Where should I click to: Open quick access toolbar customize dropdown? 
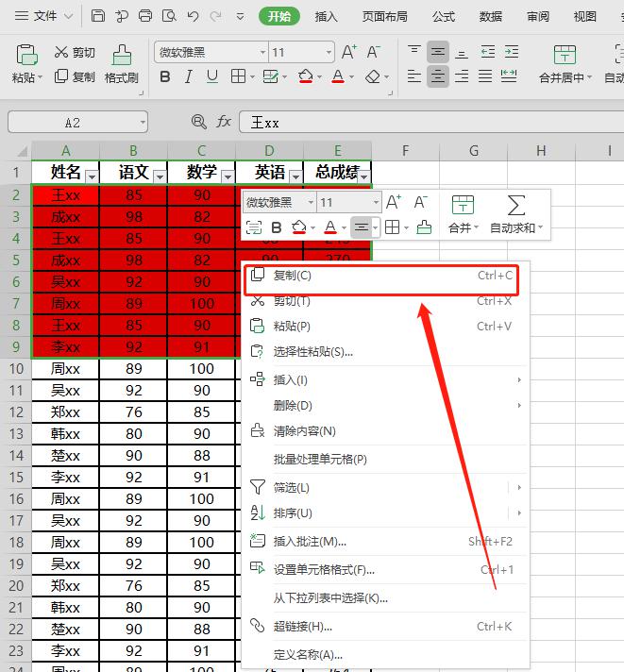[x=240, y=17]
